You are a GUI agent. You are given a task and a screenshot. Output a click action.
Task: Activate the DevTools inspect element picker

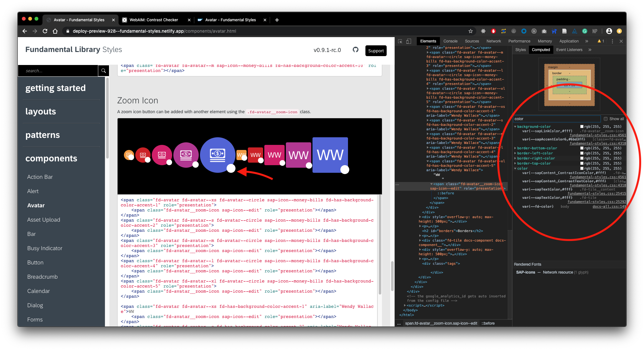click(x=400, y=41)
